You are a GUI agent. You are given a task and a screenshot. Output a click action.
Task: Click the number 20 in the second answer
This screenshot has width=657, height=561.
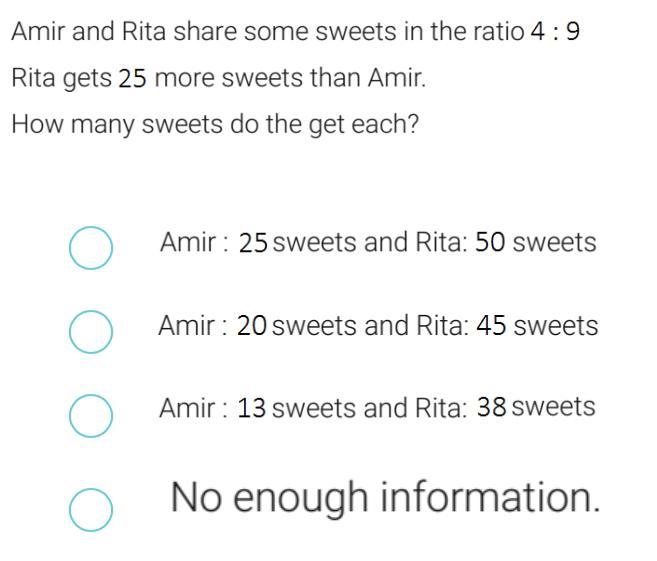pos(252,326)
